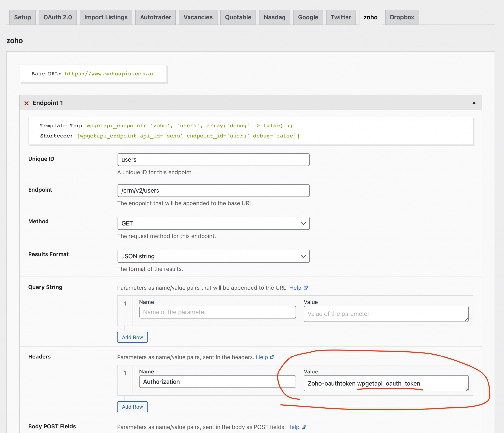Viewport: 504px width, 433px height.
Task: Click Add Row under Headers
Action: (132, 407)
